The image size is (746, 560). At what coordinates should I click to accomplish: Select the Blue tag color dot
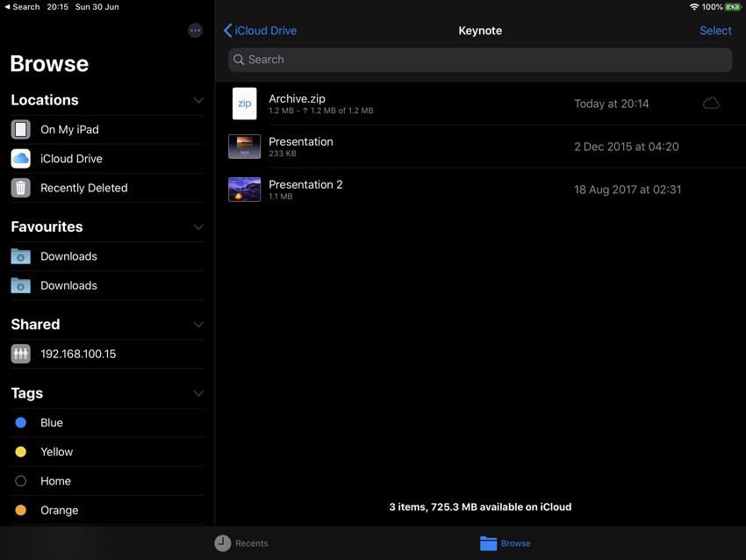(20, 422)
